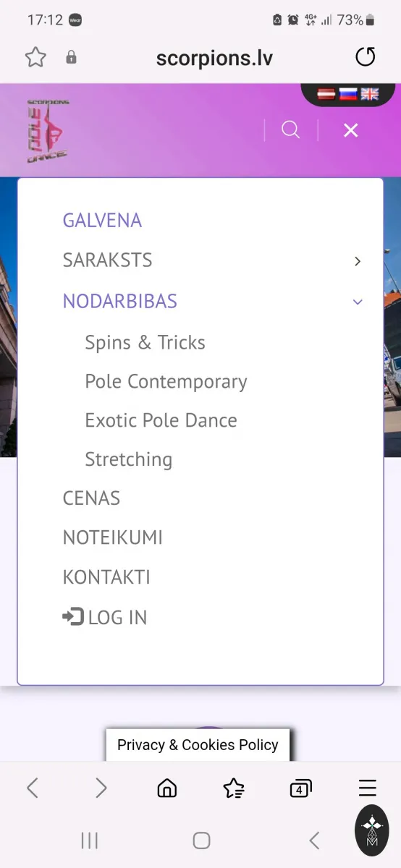
Task: Go to browser home page icon
Action: click(167, 788)
